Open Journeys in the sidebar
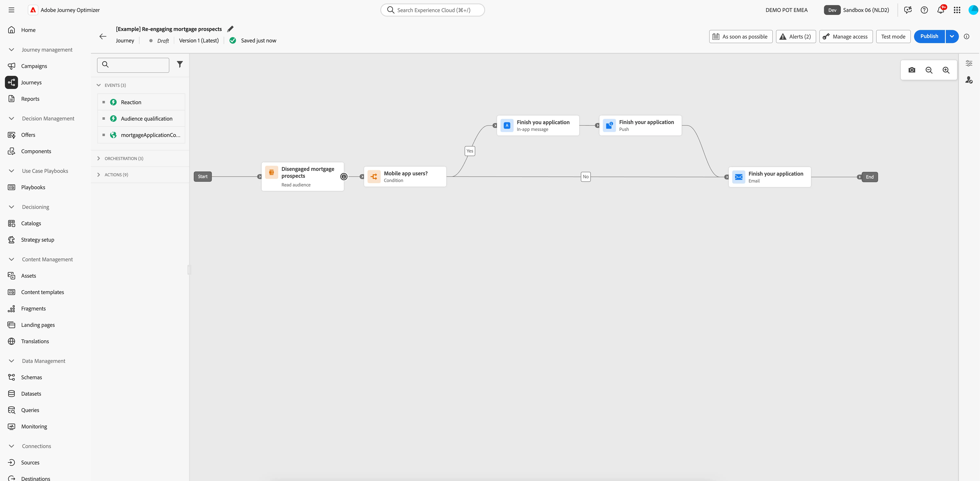 pos(31,83)
